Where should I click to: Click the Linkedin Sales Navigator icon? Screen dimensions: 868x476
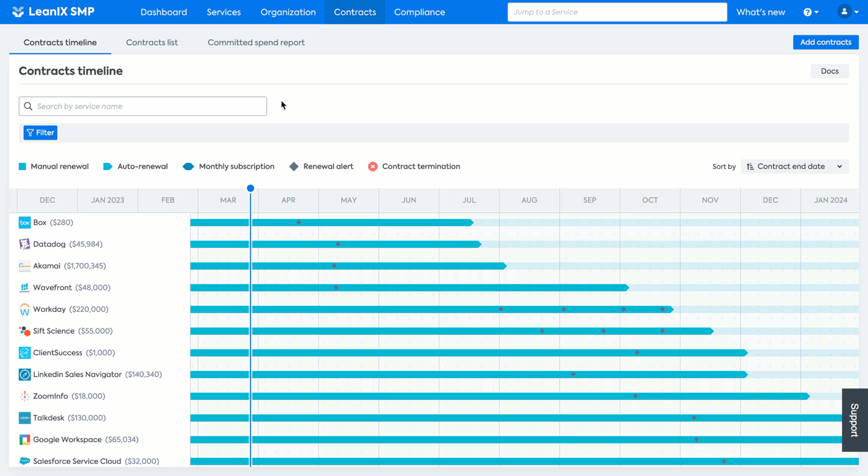click(25, 375)
